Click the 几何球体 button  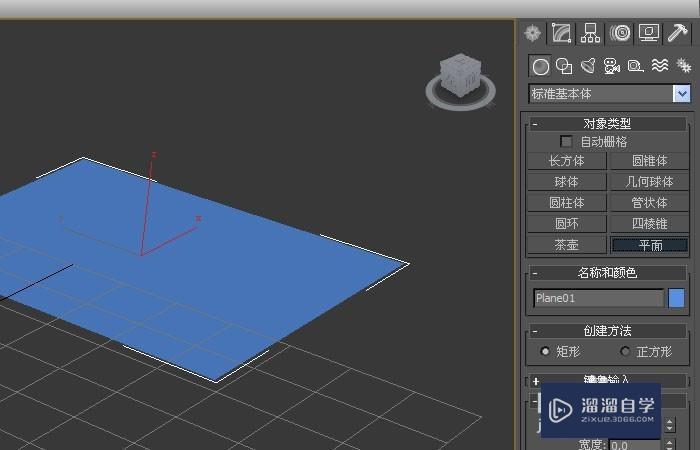point(650,182)
